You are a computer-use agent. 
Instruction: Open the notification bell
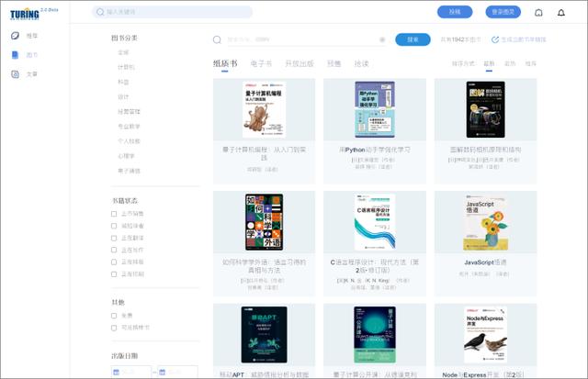click(561, 13)
